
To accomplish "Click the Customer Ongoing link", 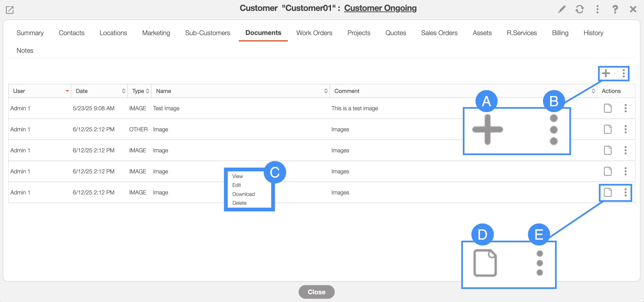I will [380, 8].
